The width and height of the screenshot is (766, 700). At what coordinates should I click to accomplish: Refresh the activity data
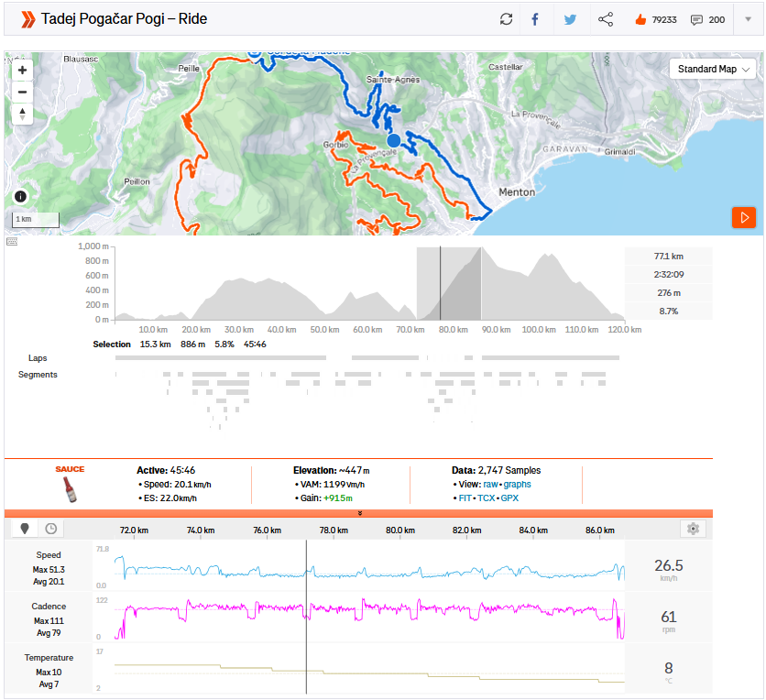pos(506,18)
